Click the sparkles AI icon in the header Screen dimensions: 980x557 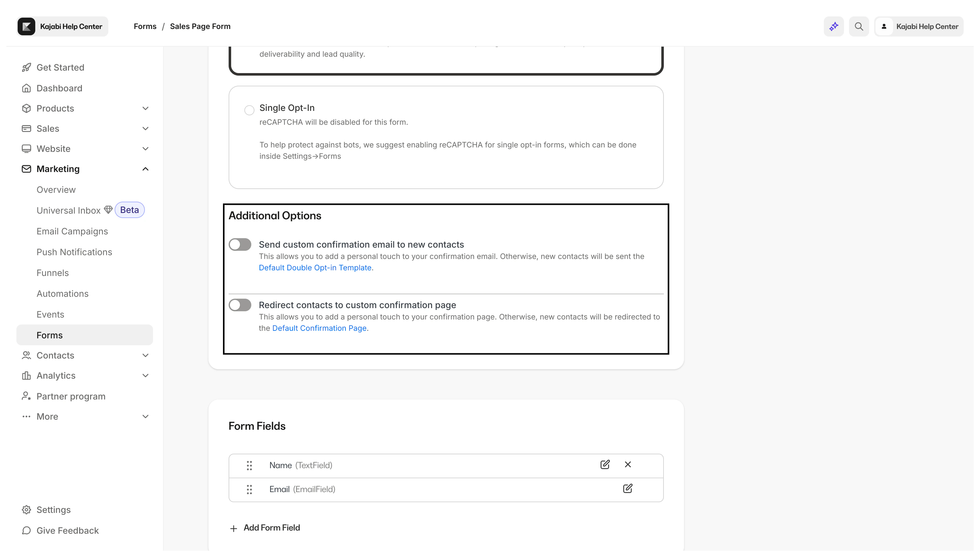834,26
